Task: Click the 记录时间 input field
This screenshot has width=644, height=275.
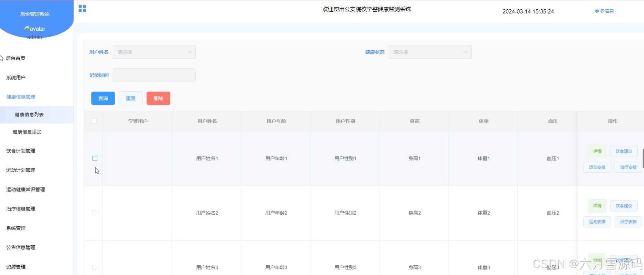Action: coord(154,75)
